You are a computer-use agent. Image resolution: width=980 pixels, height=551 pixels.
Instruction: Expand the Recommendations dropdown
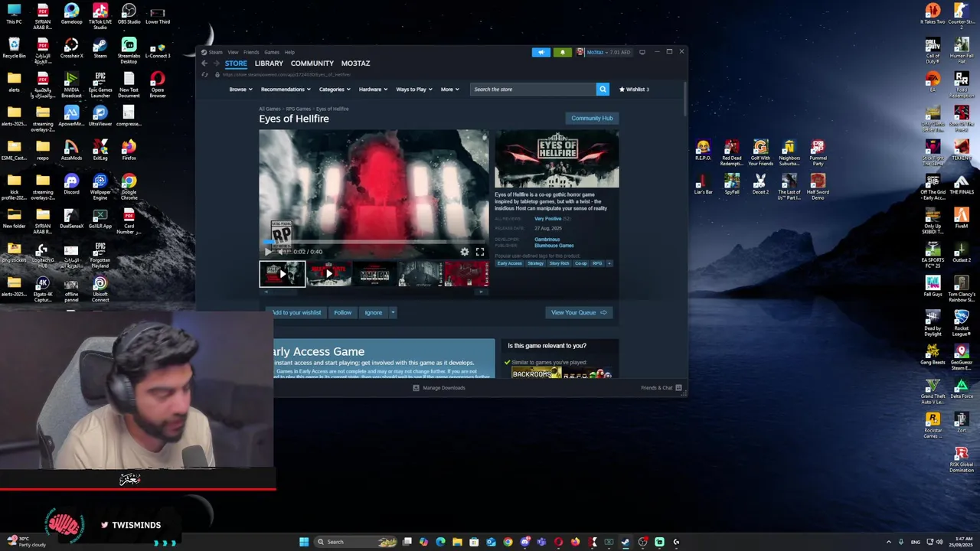pos(286,90)
